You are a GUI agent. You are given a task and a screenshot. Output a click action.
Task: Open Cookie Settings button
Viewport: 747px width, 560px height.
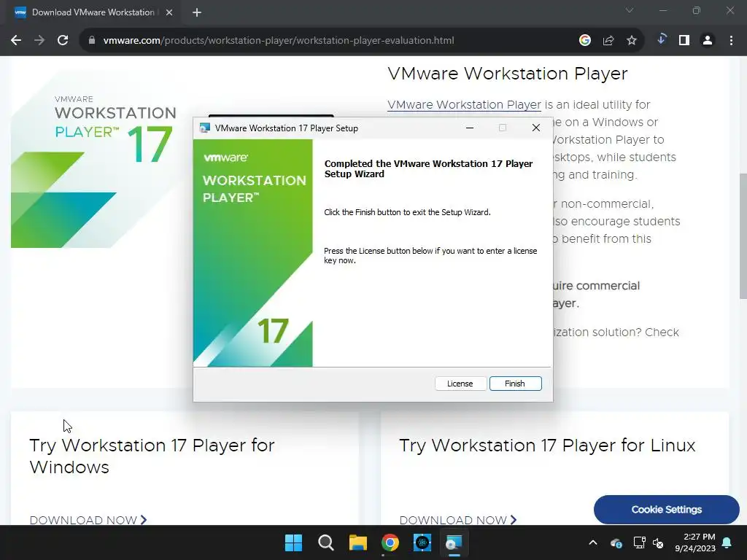tap(667, 510)
